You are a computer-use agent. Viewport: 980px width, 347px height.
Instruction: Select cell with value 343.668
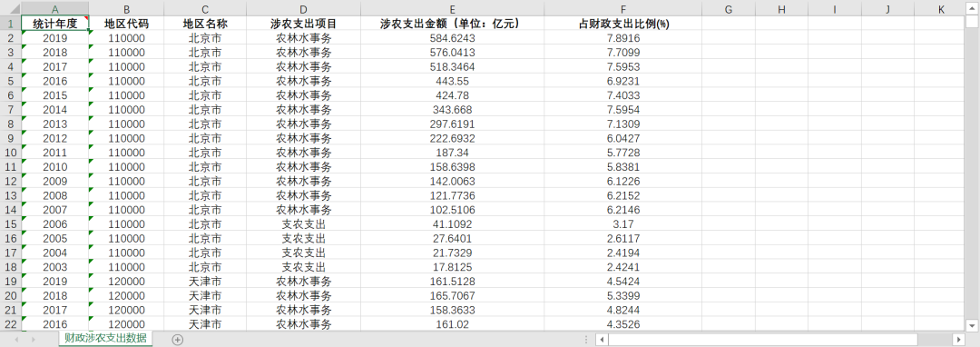(452, 109)
